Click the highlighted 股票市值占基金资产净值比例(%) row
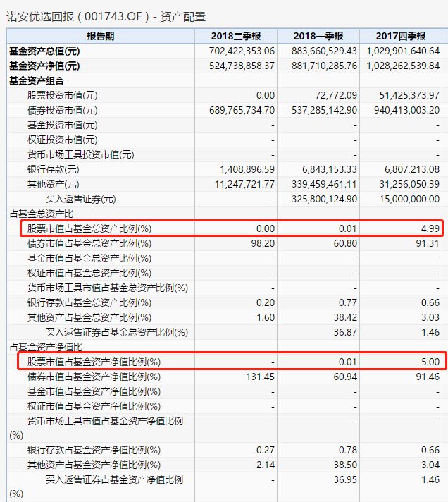The height and width of the screenshot is (502, 448). click(x=232, y=361)
